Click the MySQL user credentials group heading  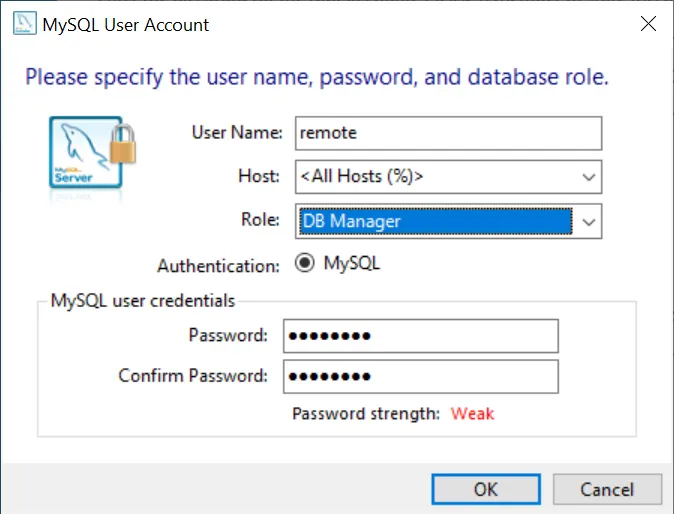143,300
